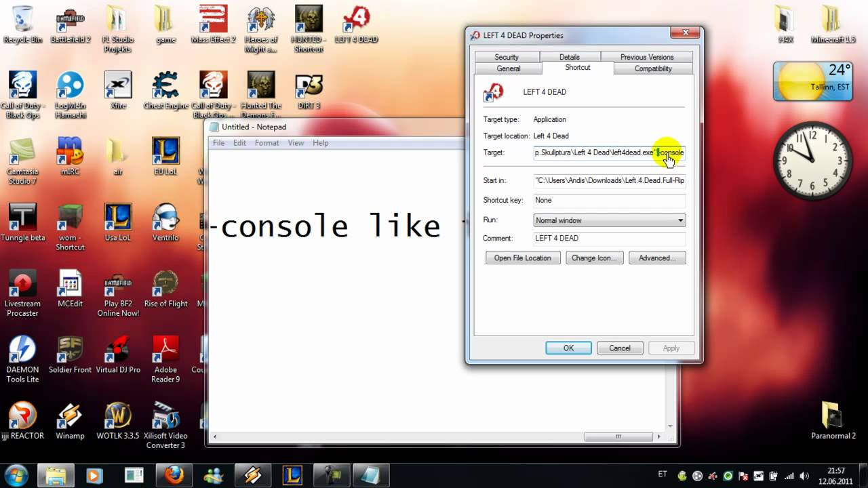Select the DAEMON Tools Lite icon
868x488 pixels.
pos(22,359)
